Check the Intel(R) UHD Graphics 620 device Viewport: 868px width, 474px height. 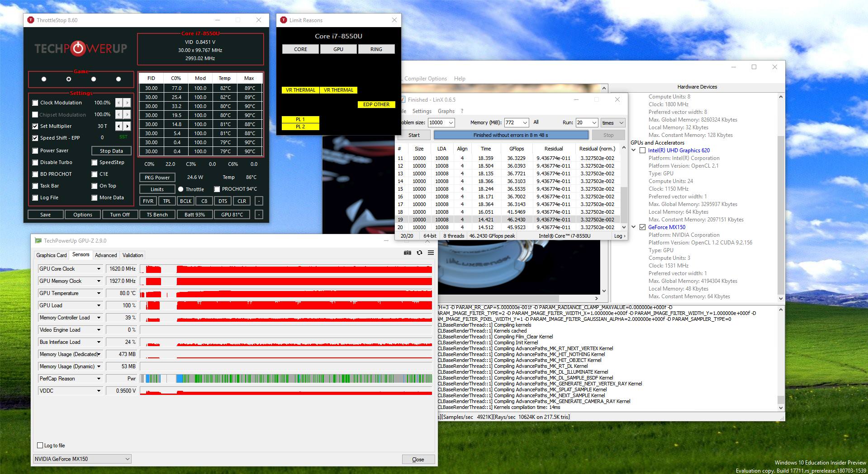pyautogui.click(x=642, y=150)
